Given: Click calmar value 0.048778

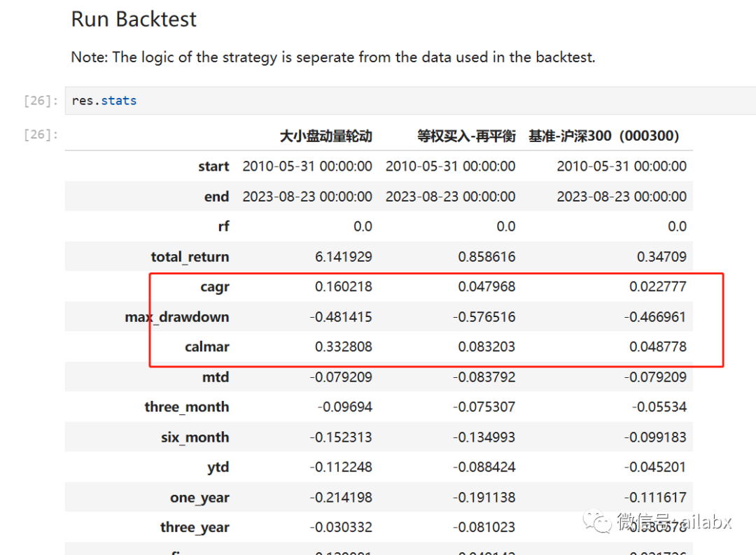Looking at the screenshot, I should 657,346.
